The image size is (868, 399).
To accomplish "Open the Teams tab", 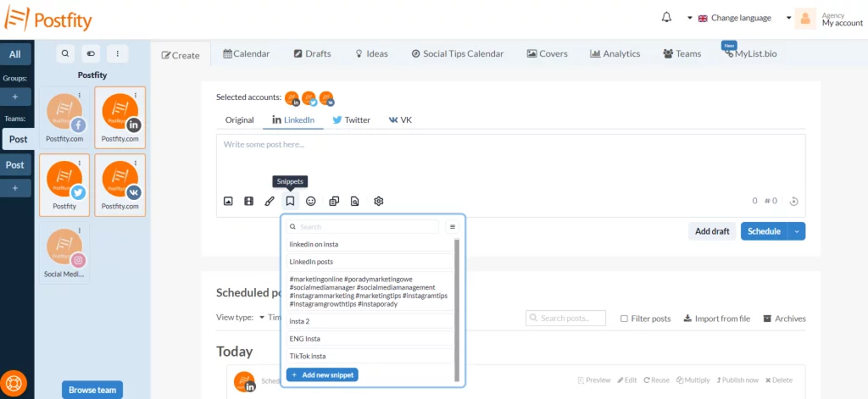I will pos(682,53).
